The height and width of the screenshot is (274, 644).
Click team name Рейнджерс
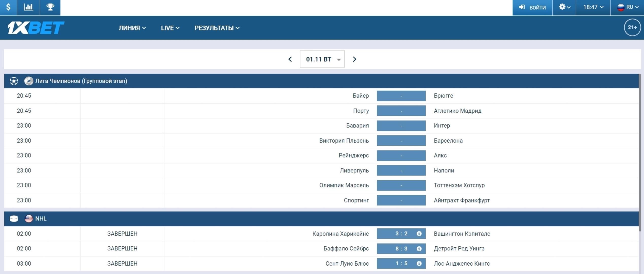pos(354,155)
